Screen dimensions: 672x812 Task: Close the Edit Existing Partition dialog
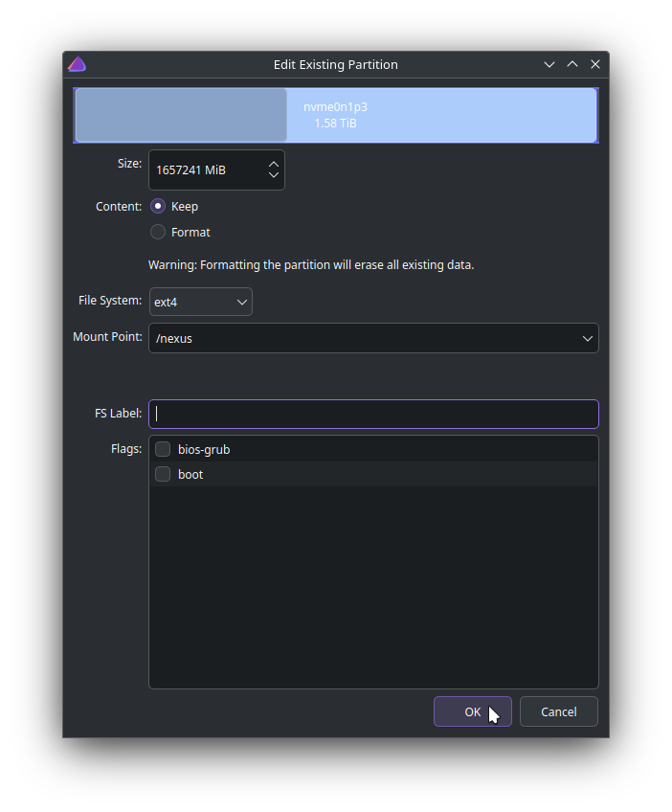[595, 64]
